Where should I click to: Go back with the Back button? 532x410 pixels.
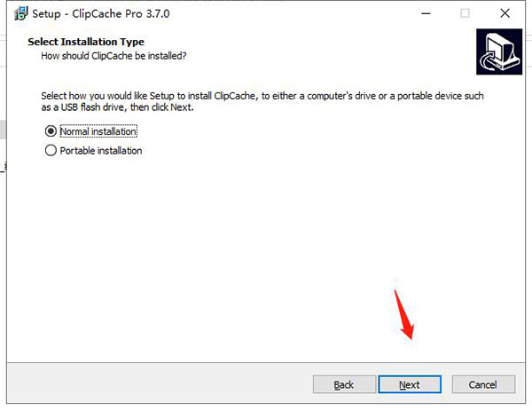[344, 384]
